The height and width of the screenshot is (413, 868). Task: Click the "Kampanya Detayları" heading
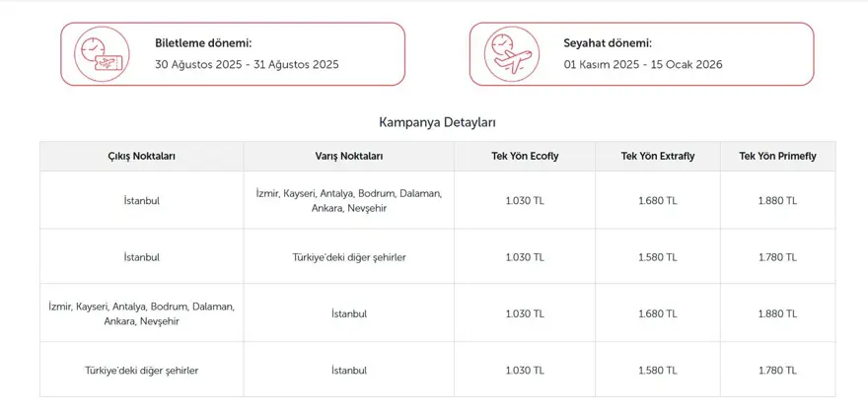[x=437, y=122]
